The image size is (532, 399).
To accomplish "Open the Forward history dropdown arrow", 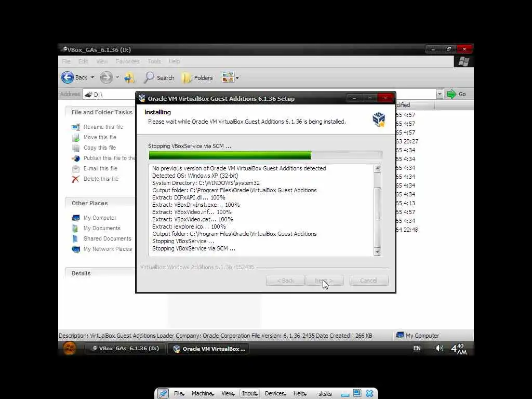I will pyautogui.click(x=117, y=77).
